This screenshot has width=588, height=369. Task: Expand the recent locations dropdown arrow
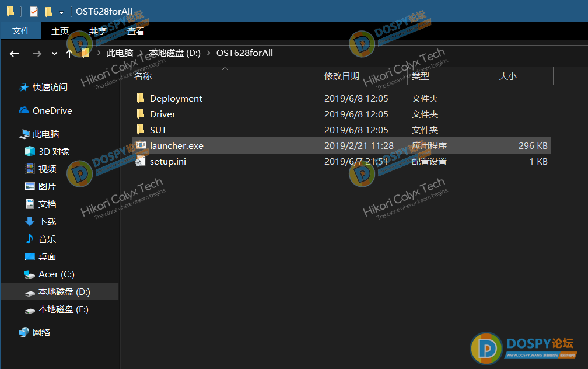(x=54, y=53)
